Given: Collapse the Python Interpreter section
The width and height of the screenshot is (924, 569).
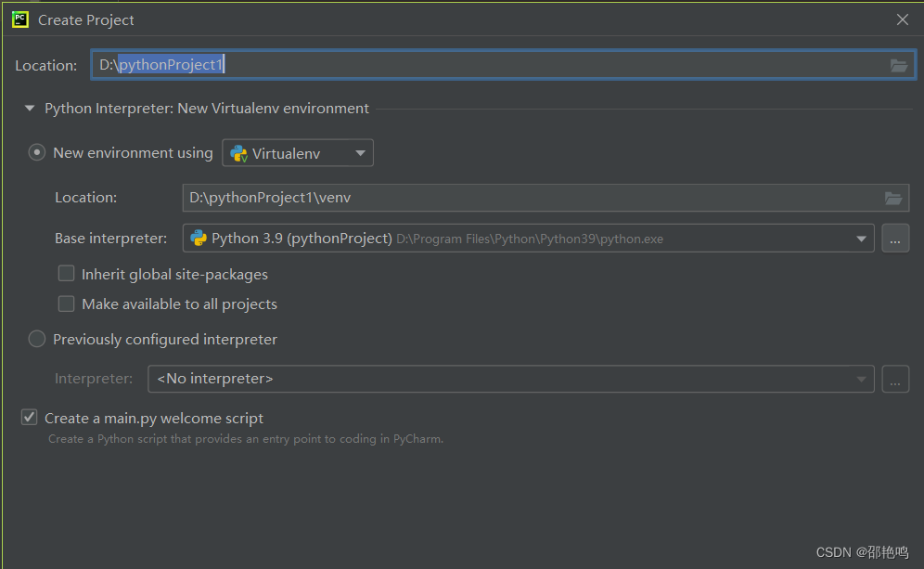Looking at the screenshot, I should [29, 108].
